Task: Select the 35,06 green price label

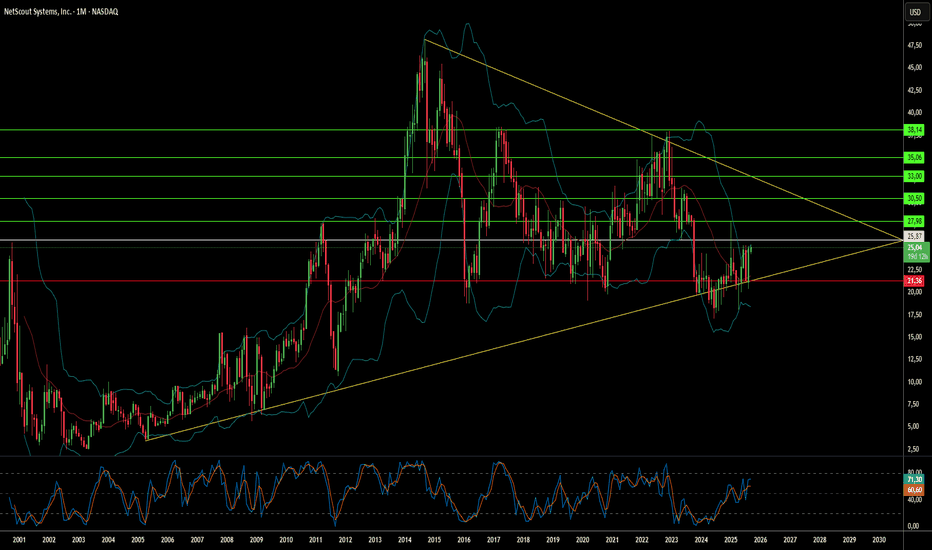Action: (915, 158)
